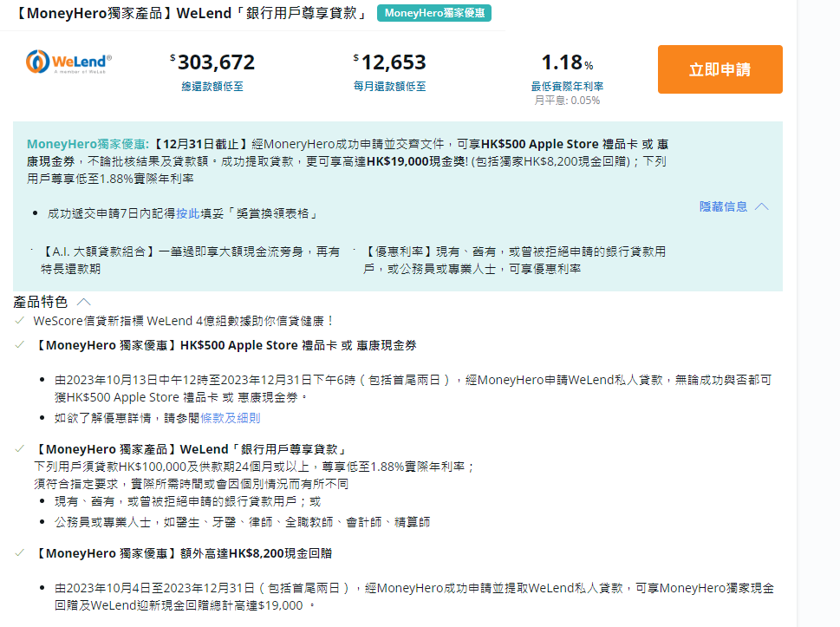This screenshot has height=627, width=840.
Task: Click the 立即申請 apply button
Action: click(x=720, y=69)
